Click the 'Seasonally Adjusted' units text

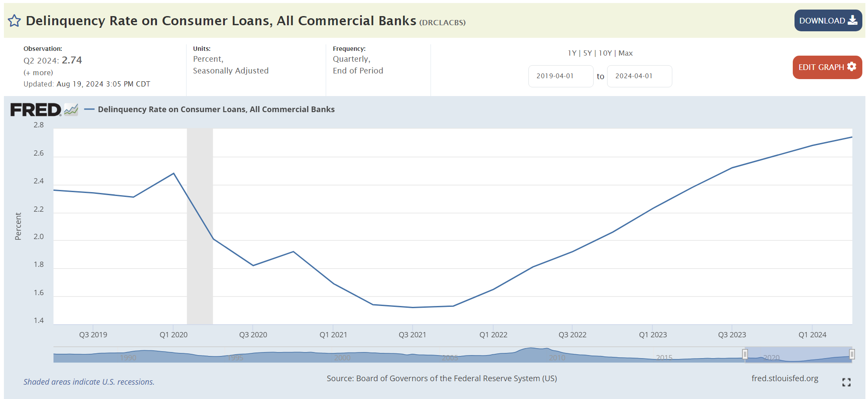230,71
